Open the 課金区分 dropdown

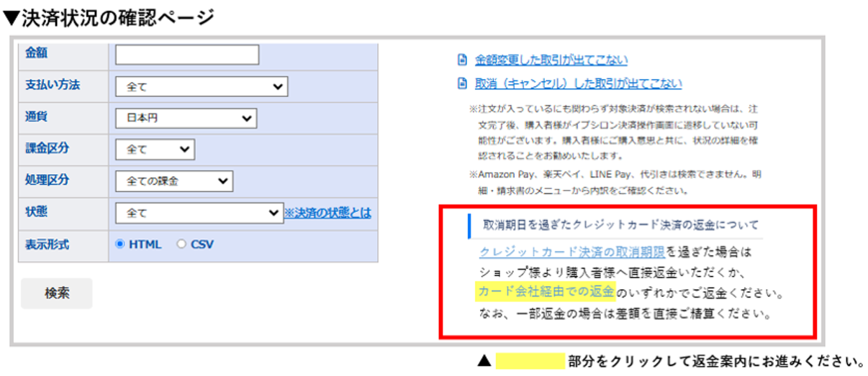click(x=155, y=150)
